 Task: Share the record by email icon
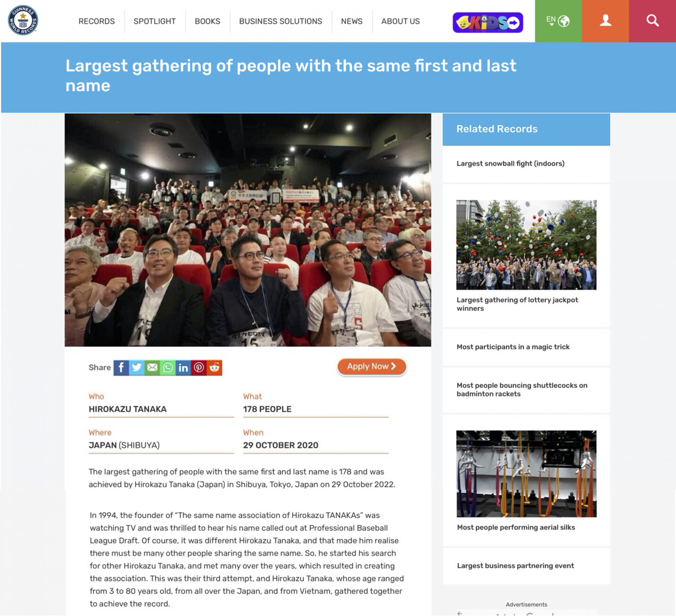click(x=152, y=368)
